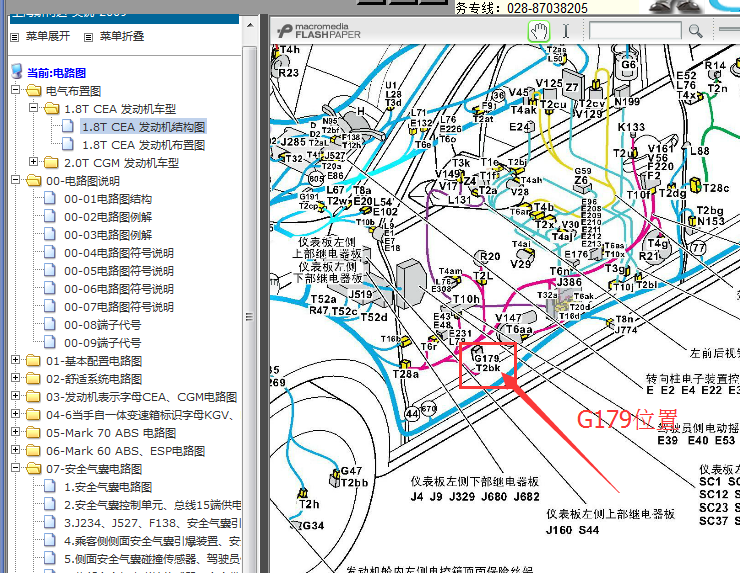Select the FlashPaper hand pan tool

(538, 32)
